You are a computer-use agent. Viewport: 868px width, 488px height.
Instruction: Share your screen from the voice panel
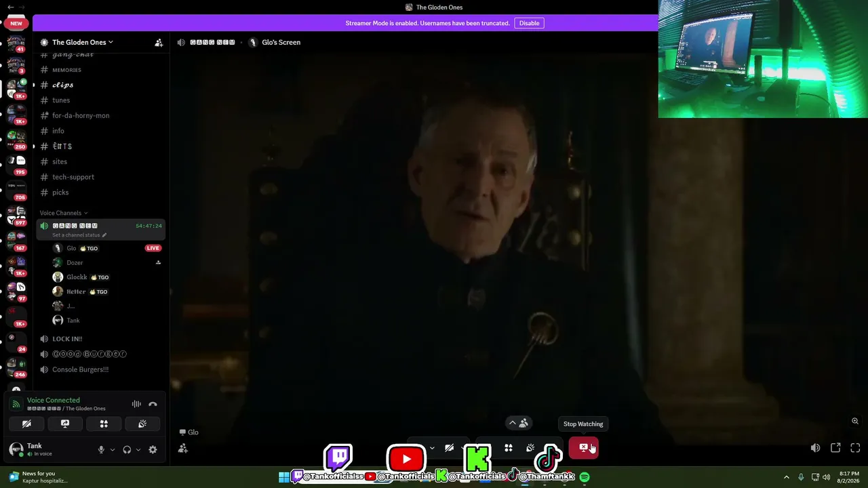click(x=65, y=424)
